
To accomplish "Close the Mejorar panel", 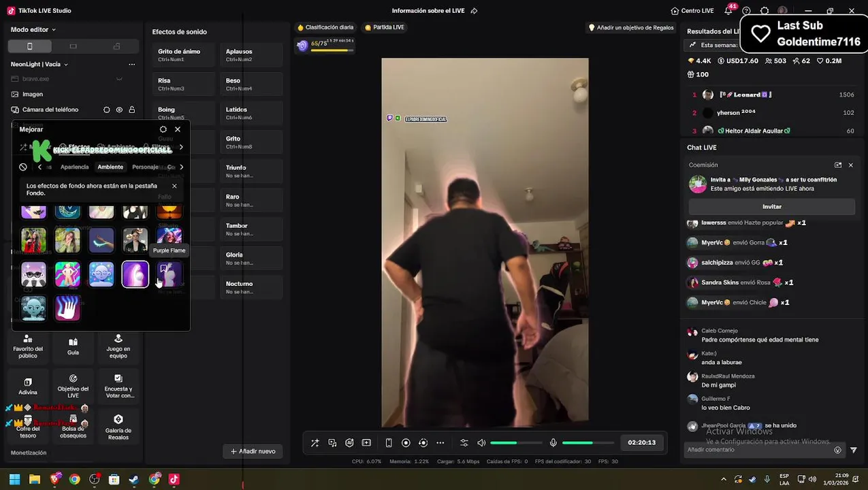I will (178, 129).
